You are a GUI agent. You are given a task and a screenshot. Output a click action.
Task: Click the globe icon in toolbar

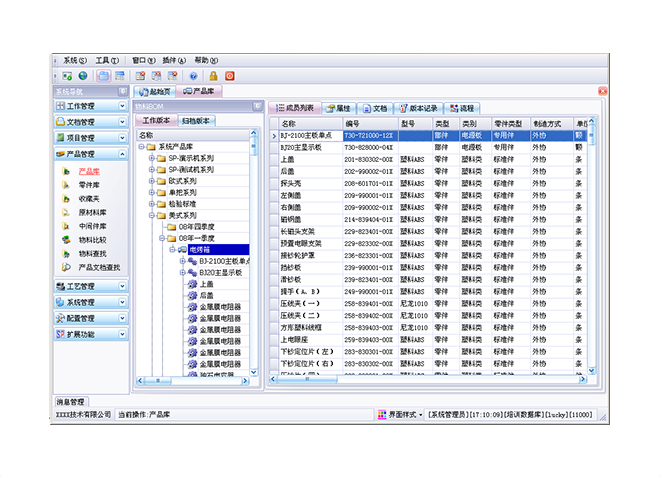82,76
